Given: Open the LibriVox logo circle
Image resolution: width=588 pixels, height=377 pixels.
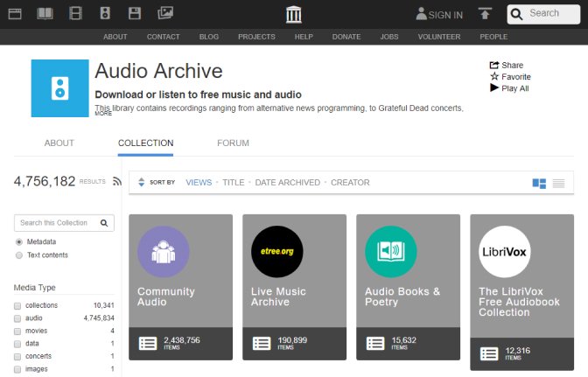Looking at the screenshot, I should (x=505, y=251).
